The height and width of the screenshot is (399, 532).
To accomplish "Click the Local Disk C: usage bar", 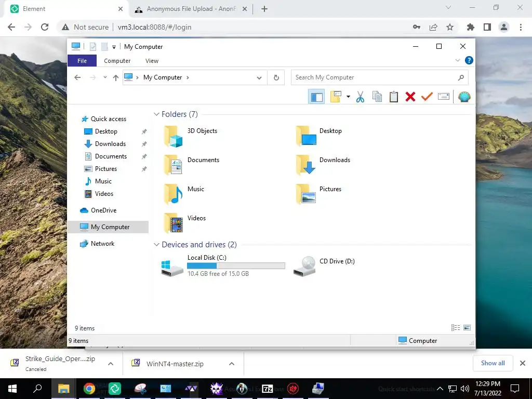I will tap(236, 265).
